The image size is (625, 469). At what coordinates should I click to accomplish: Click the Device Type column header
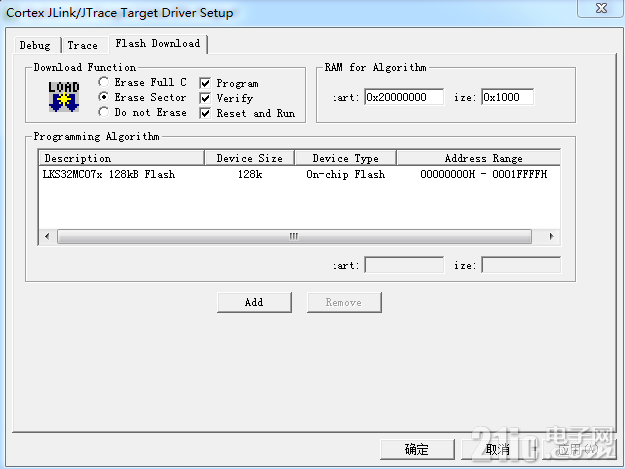click(x=346, y=158)
